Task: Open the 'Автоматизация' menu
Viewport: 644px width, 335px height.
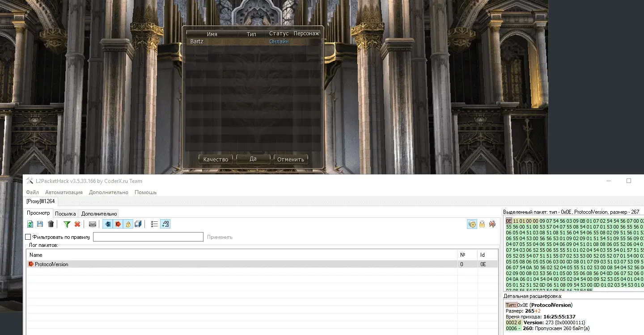Action: click(x=64, y=192)
